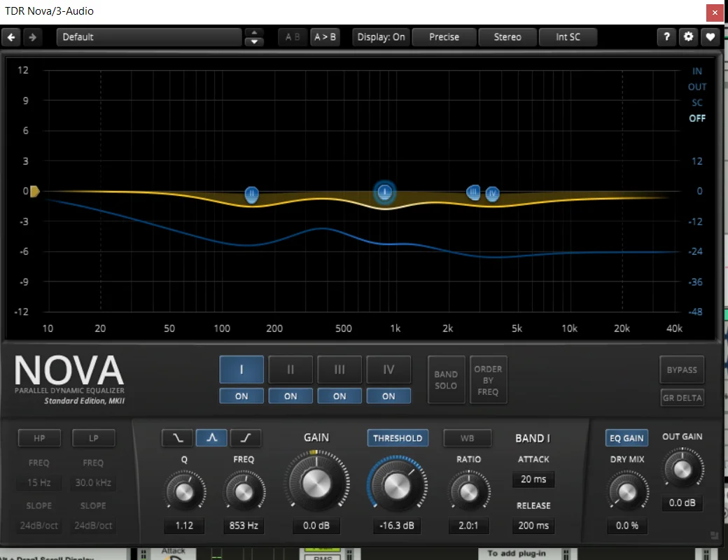The image size is (728, 560).
Task: Select band III tab
Action: pos(339,370)
